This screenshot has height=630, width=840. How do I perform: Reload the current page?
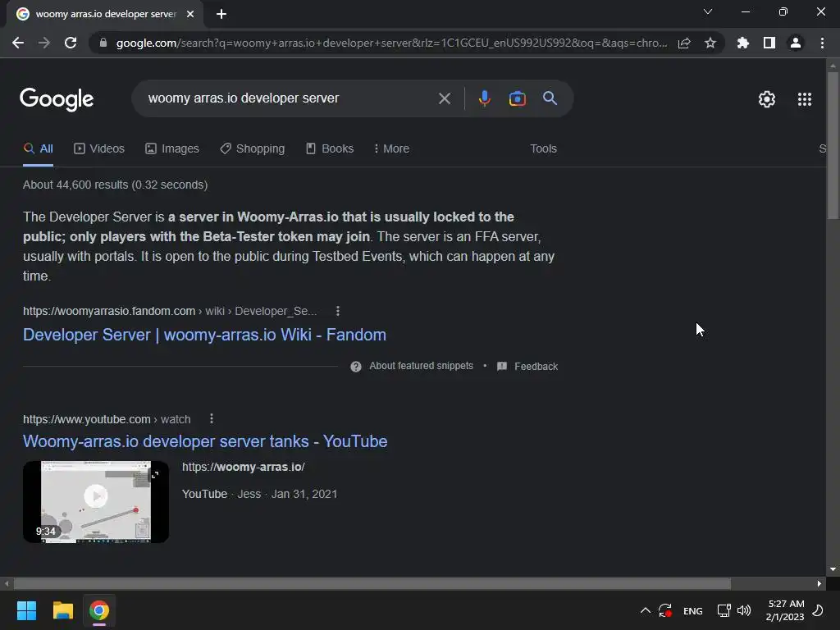pyautogui.click(x=71, y=43)
